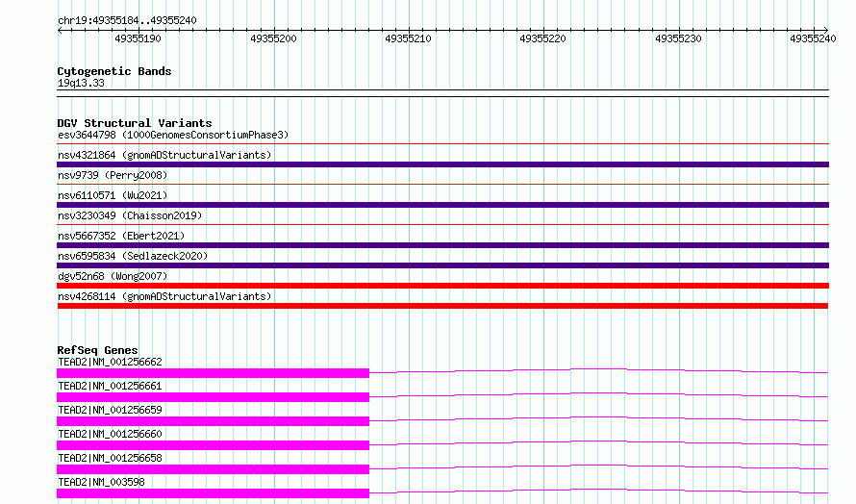Select transcript label TEAD2|NM_001256659
The image size is (856, 504).
[110, 410]
